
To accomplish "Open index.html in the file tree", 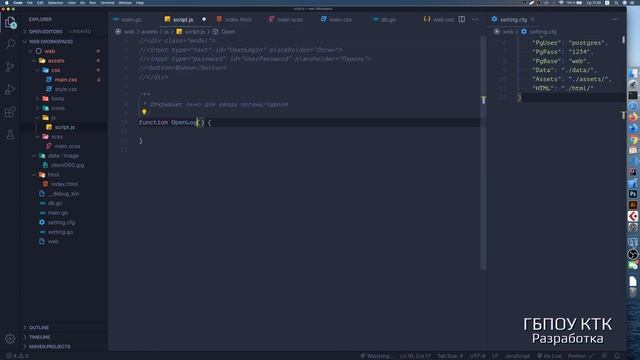I will coord(64,184).
